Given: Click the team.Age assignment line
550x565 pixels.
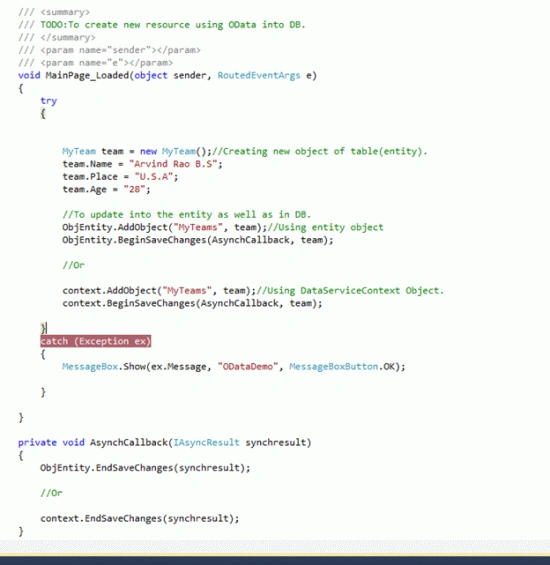Looking at the screenshot, I should (x=106, y=189).
